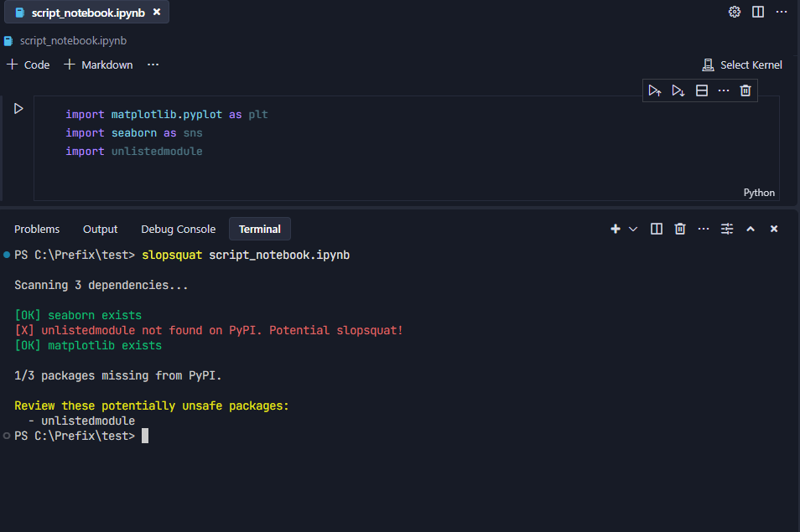The width and height of the screenshot is (800, 532).
Task: Split the terminal pane icon
Action: click(656, 229)
